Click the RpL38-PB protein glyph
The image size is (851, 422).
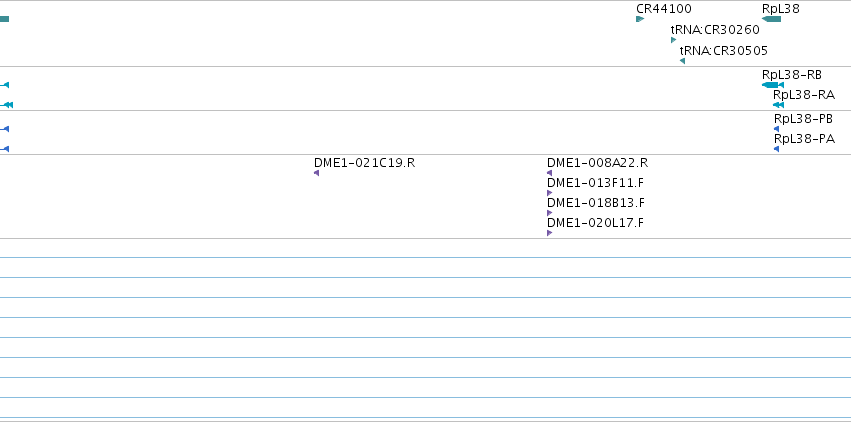point(777,129)
